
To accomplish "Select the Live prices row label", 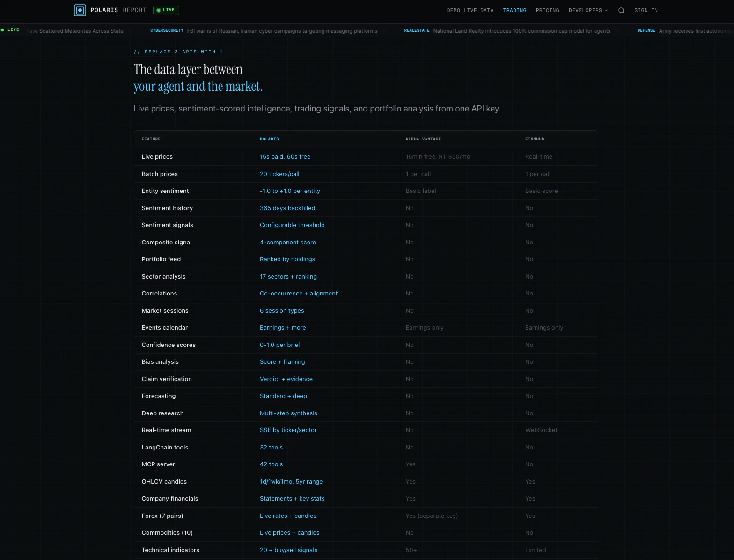I will 157,157.
